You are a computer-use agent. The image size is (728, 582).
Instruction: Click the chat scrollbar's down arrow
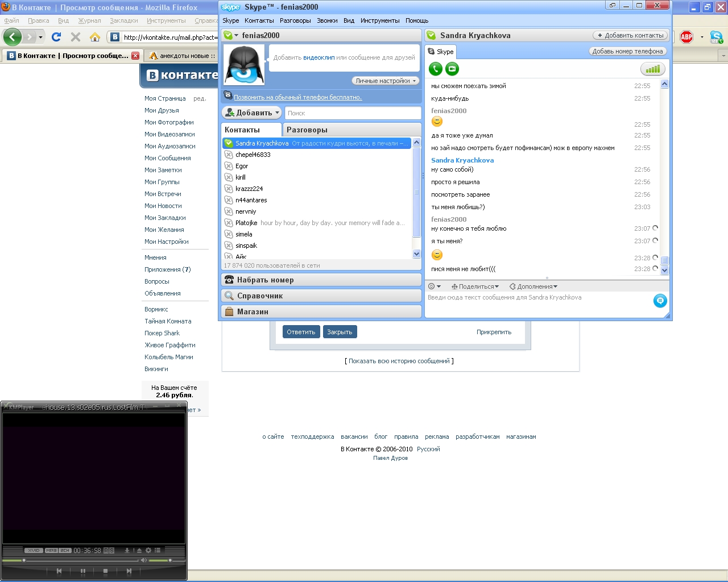pos(664,271)
